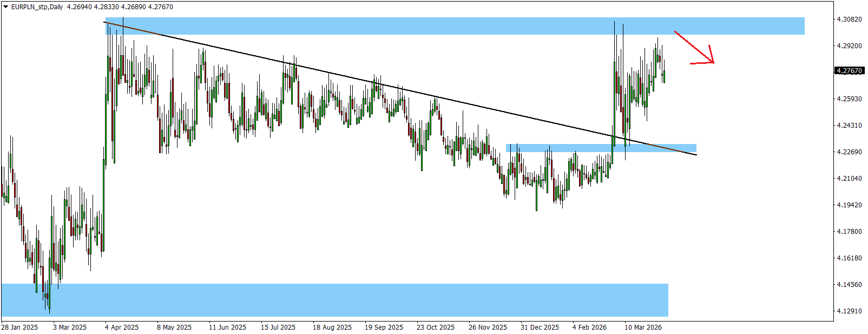
Task: Select the bottom blue support zone rectangle
Action: [334, 300]
